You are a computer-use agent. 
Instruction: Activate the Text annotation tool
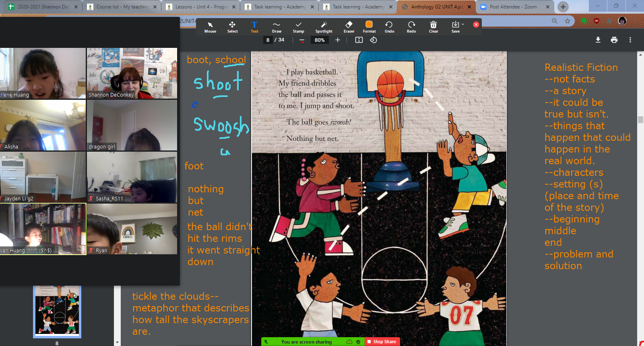[x=254, y=27]
